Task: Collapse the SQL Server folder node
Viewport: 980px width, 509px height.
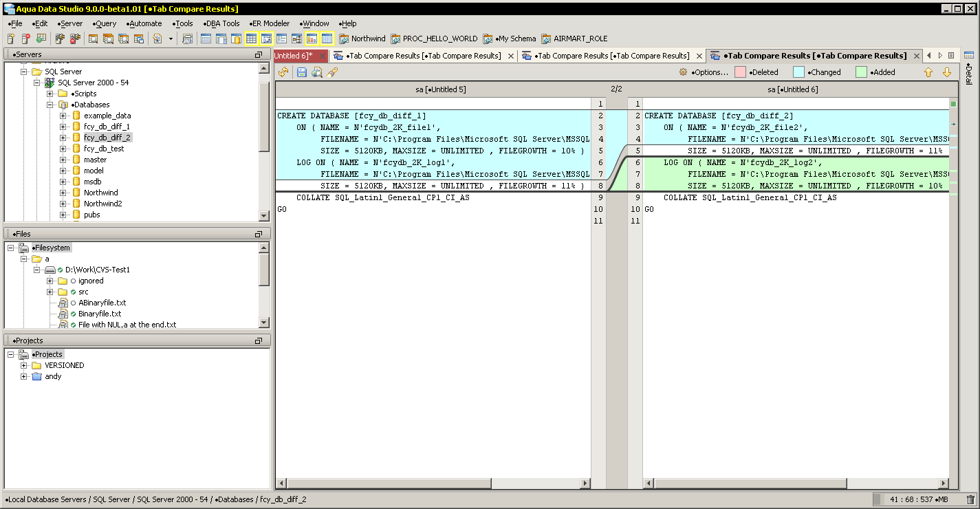Action: [23, 72]
